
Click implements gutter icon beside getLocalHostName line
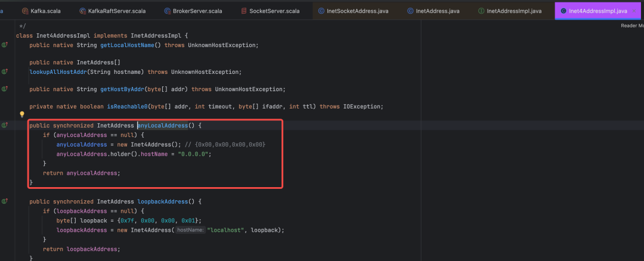click(5, 45)
